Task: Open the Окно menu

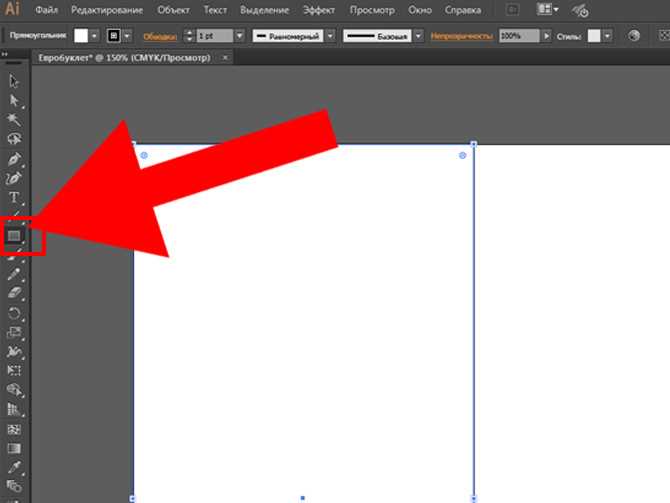Action: click(420, 10)
